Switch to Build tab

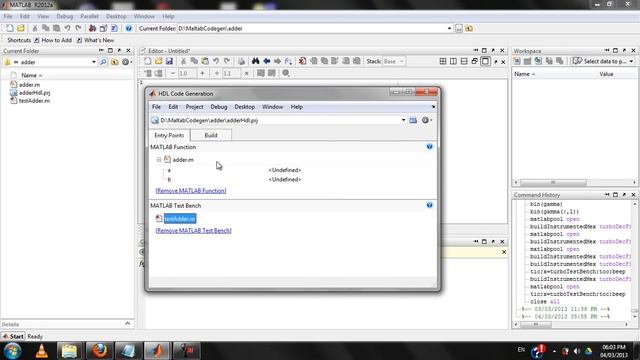pos(211,136)
